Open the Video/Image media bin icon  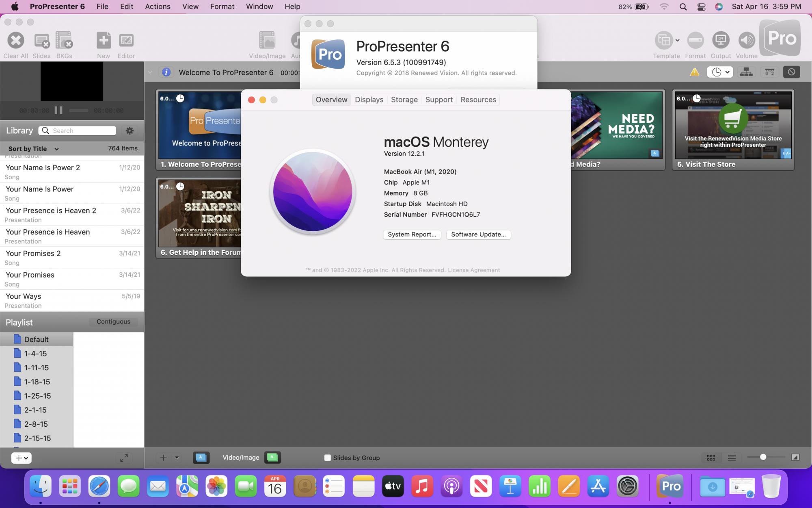click(267, 41)
